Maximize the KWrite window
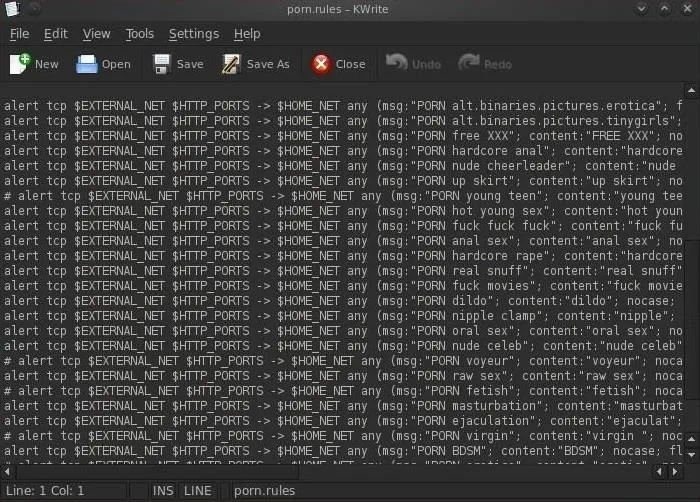The height and width of the screenshot is (502, 700). 665,9
